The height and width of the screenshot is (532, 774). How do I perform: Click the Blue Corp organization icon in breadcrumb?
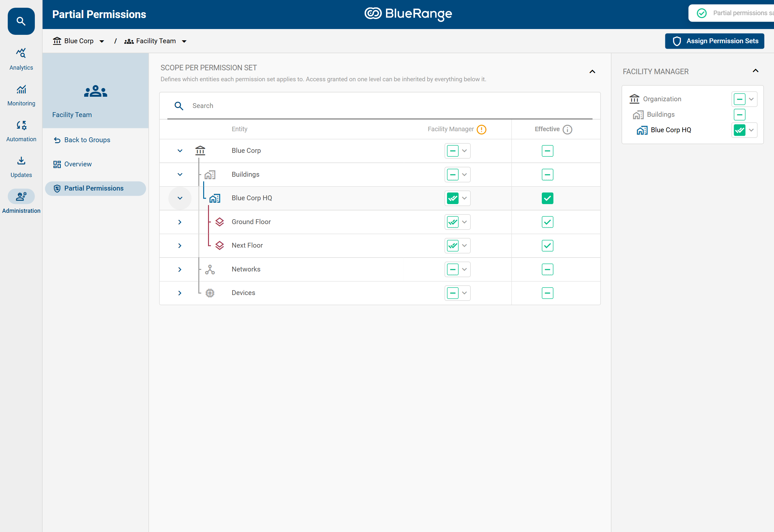click(x=57, y=41)
